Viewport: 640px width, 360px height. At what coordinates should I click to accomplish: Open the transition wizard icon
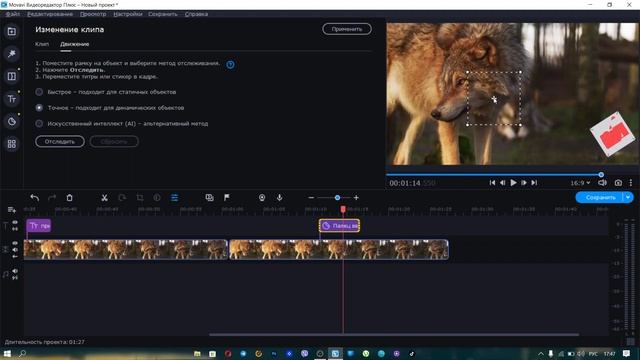pos(209,198)
